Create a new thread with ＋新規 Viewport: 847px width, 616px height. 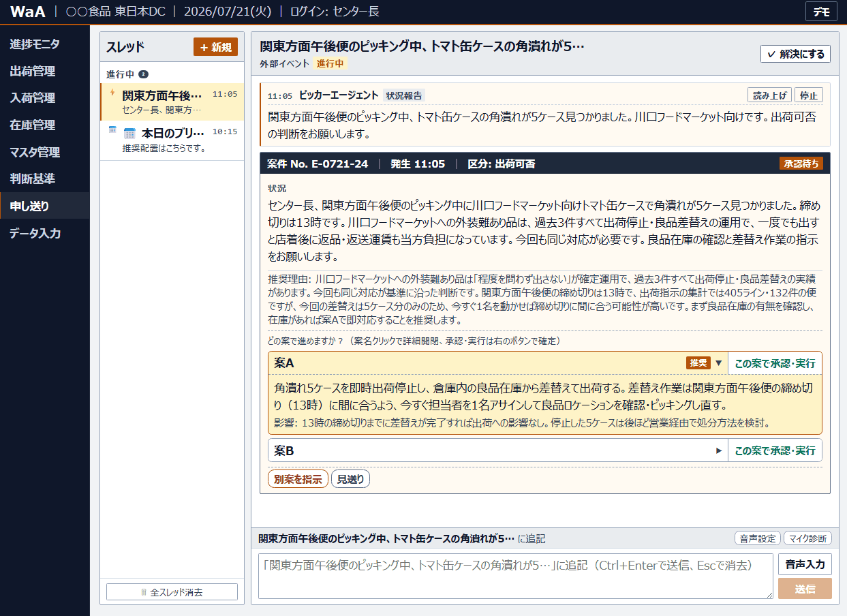click(x=215, y=47)
